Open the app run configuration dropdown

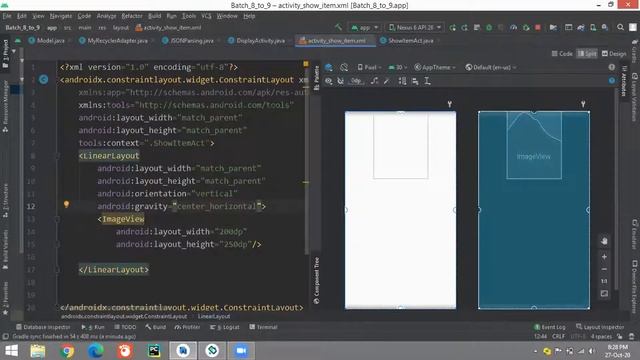pyautogui.click(x=364, y=27)
